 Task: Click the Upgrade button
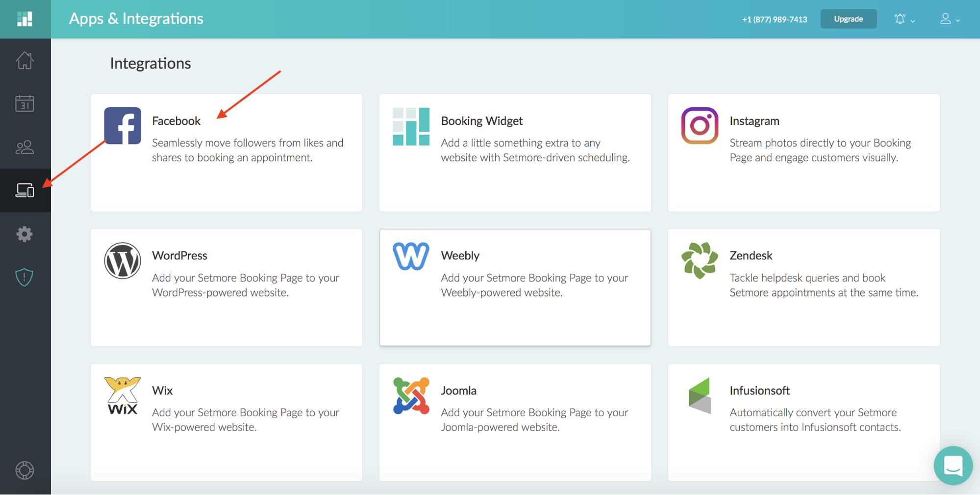pyautogui.click(x=849, y=19)
